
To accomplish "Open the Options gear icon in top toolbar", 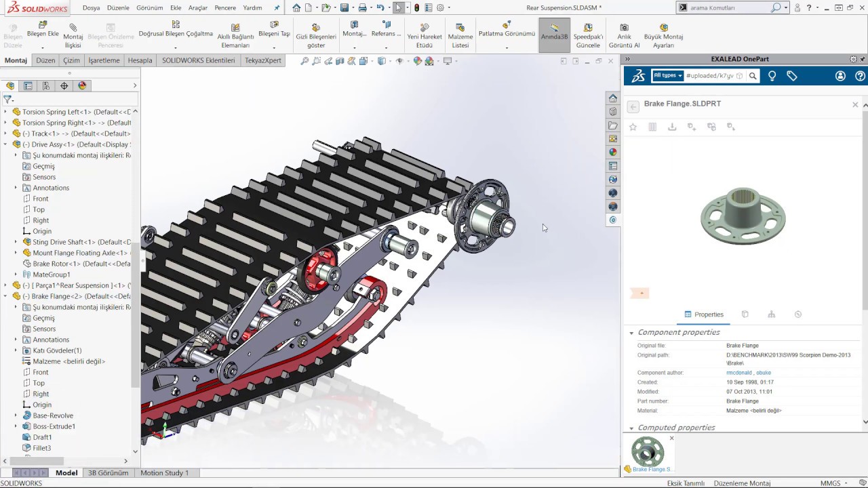I will coord(441,8).
